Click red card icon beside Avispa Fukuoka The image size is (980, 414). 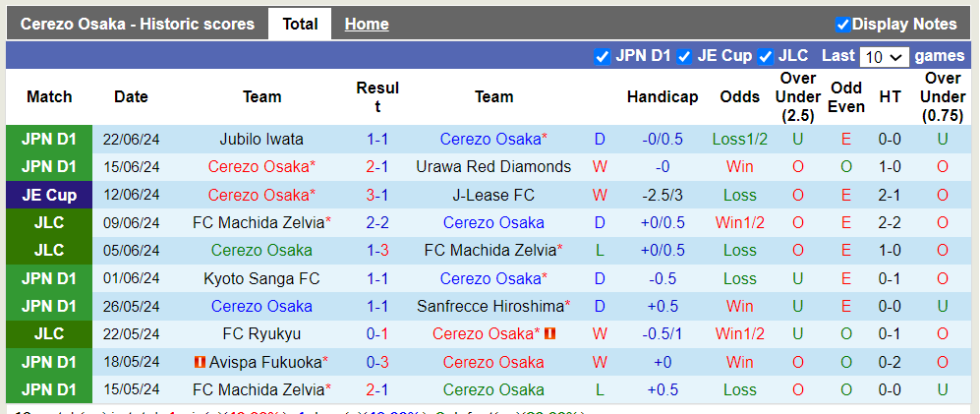(x=200, y=362)
